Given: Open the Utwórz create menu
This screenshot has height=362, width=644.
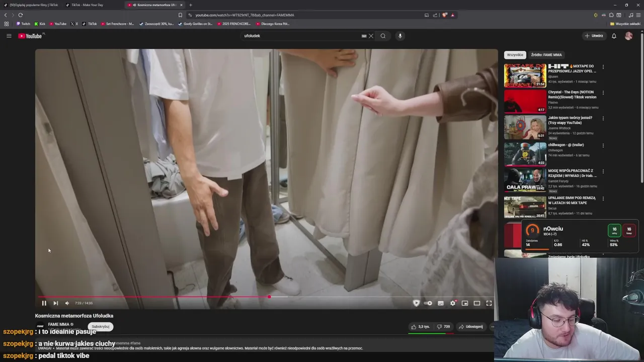Looking at the screenshot, I should [594, 36].
